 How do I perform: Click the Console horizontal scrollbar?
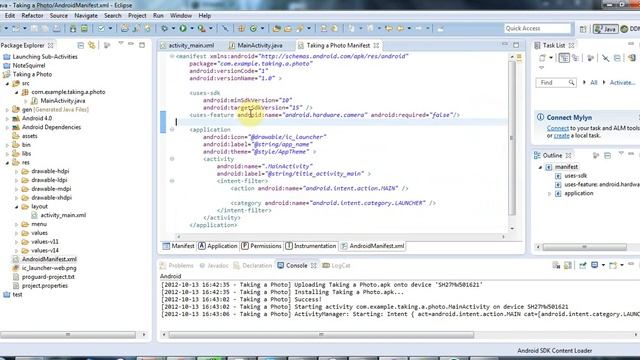321,335
